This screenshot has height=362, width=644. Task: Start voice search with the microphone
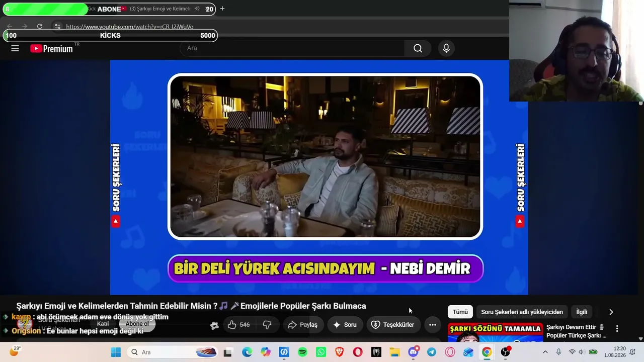pyautogui.click(x=446, y=48)
